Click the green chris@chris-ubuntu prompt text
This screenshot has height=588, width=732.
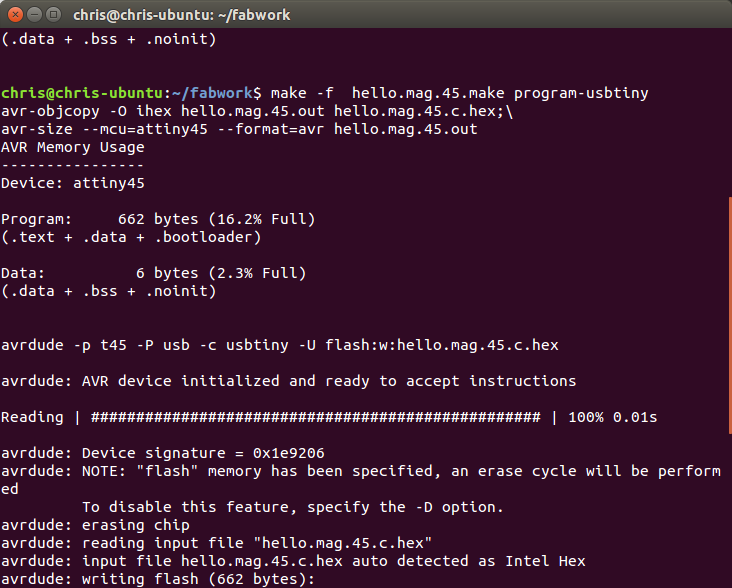(x=82, y=93)
